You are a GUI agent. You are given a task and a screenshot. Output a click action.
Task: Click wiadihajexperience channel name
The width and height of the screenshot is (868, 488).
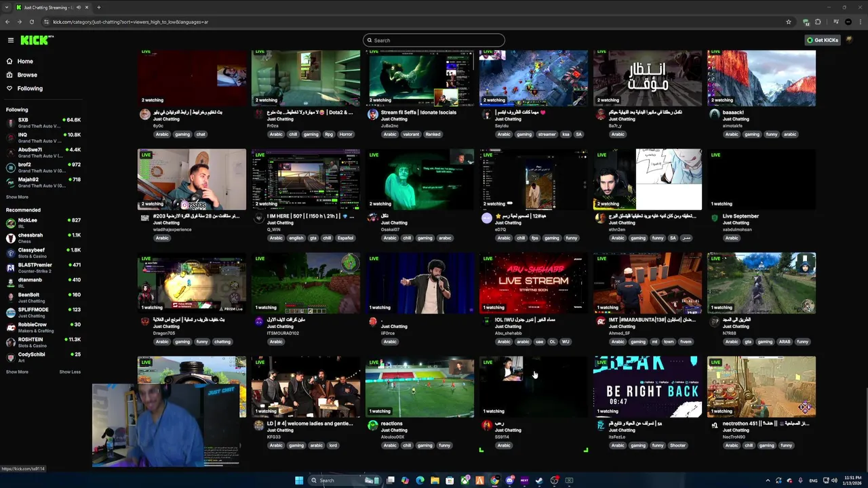coord(172,230)
